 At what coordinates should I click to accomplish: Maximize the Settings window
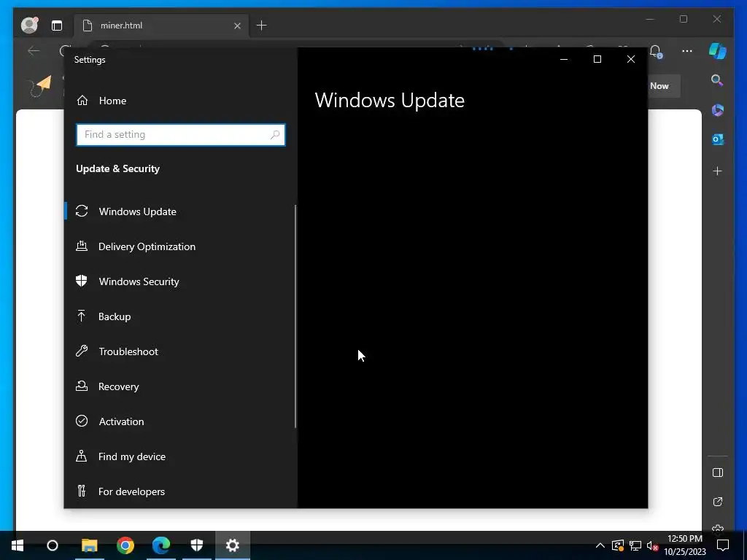(597, 59)
